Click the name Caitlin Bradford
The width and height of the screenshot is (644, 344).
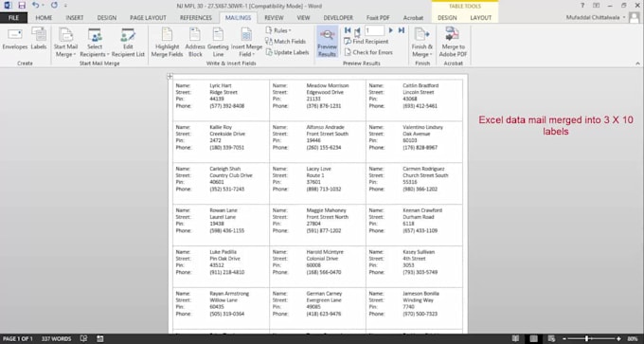pos(420,85)
